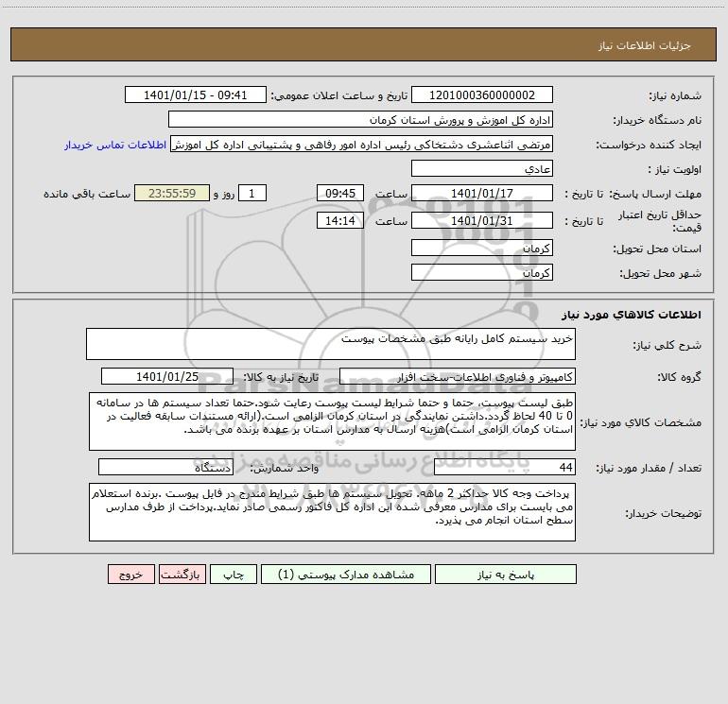
Task: Click the countdown timer 23:55:59
Action: point(172,193)
